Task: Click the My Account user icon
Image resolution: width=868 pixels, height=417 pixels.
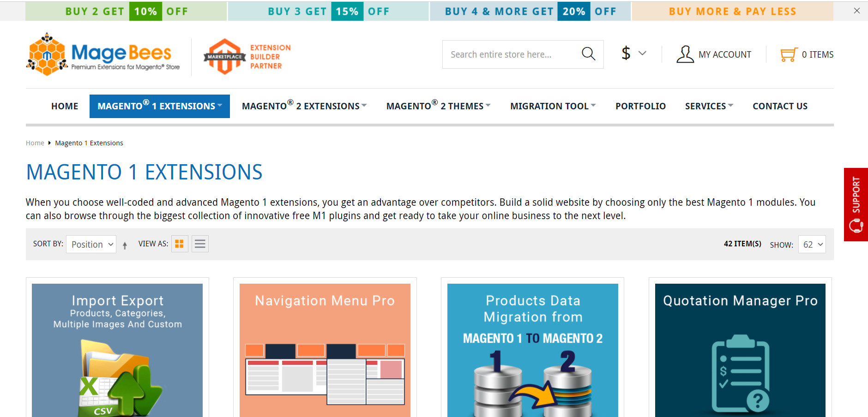Action: (685, 54)
